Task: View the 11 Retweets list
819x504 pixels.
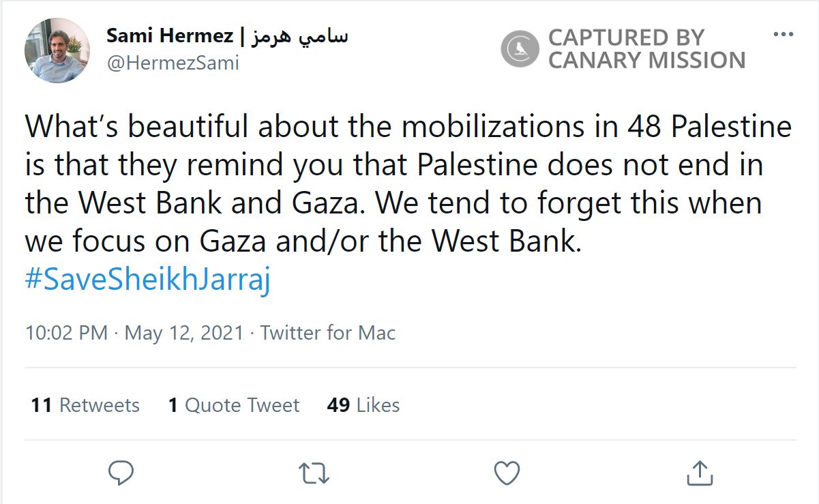Action: 85,405
